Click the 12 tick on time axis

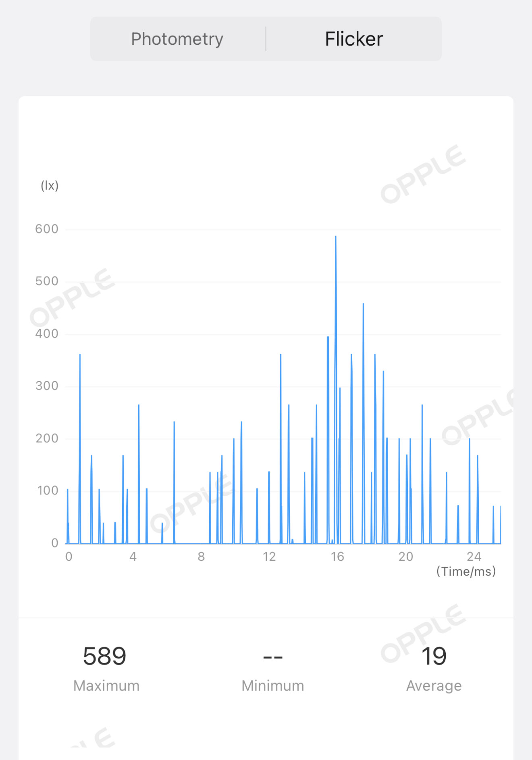pyautogui.click(x=269, y=557)
